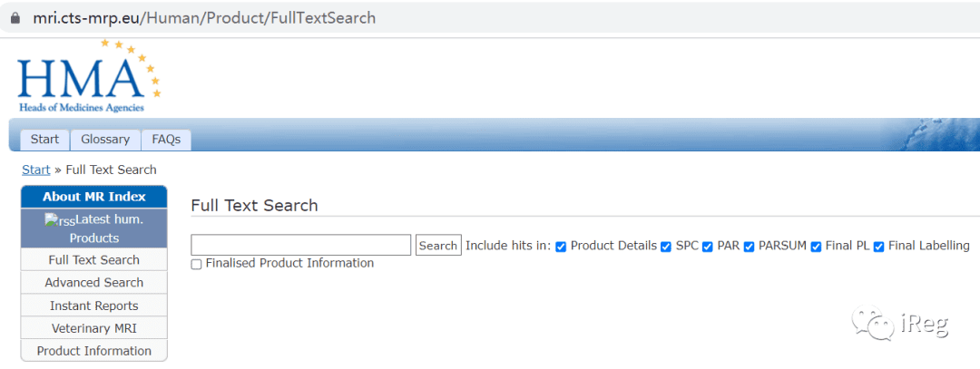Open Advanced Search in sidebar
Viewport: 980px width, 369px height.
coord(93,283)
